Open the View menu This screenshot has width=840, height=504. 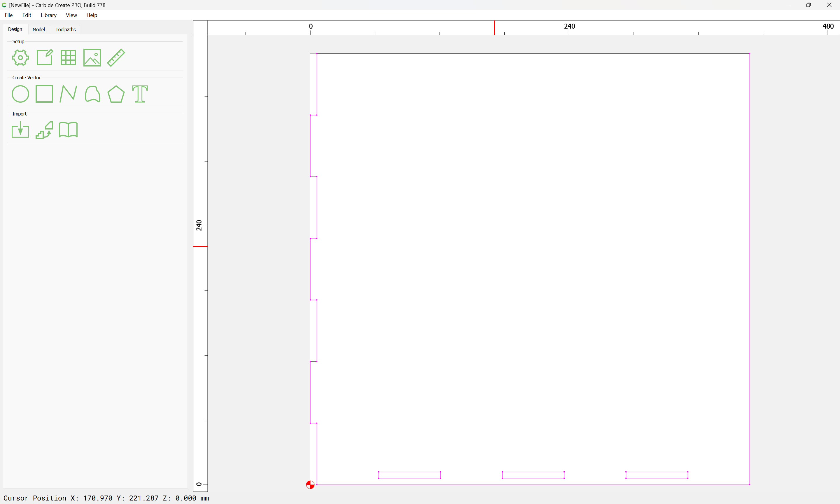coord(71,15)
